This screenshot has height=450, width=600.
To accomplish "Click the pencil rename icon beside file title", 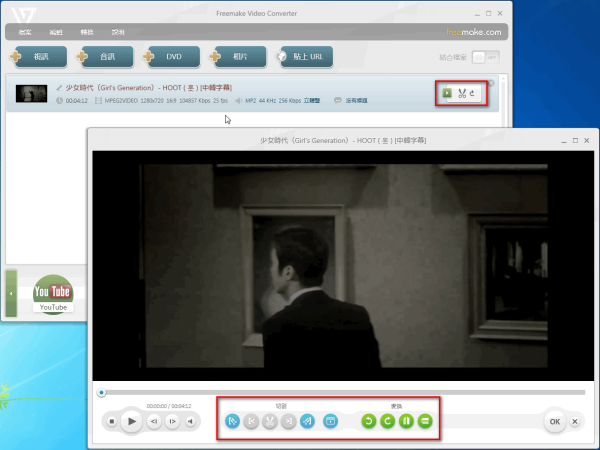I will pos(59,88).
